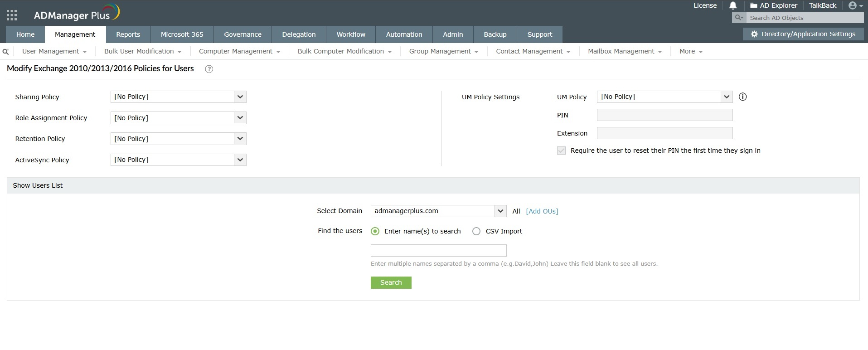Expand the More menu
Image resolution: width=868 pixels, height=350 pixels.
pos(691,51)
